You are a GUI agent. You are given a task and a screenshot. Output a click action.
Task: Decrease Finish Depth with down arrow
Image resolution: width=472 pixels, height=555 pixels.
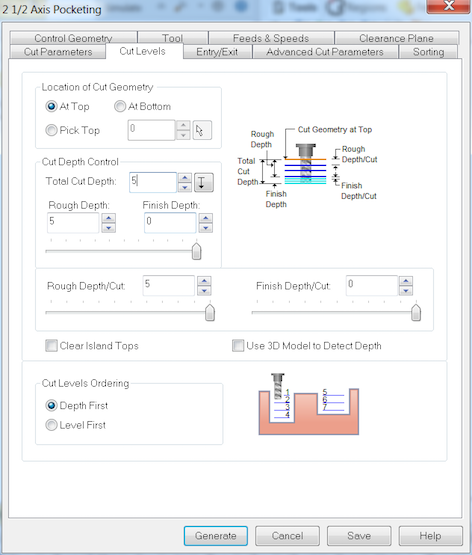[x=206, y=228]
